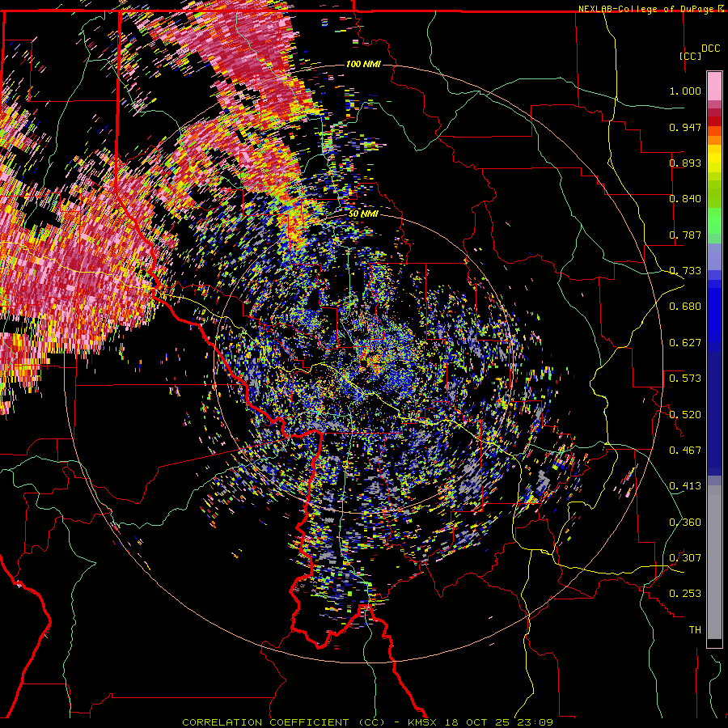Click the 50 NMI range ring label

[x=363, y=214]
